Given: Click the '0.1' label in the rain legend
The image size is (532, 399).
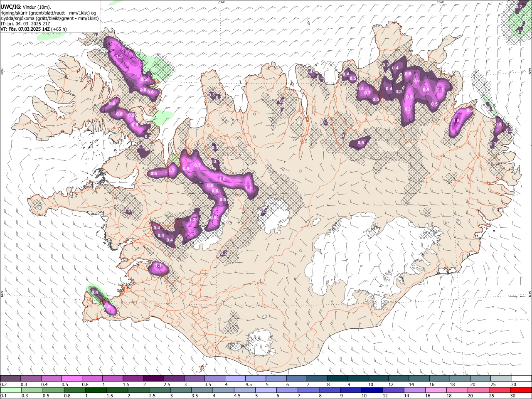Looking at the screenshot, I should 3,396.
